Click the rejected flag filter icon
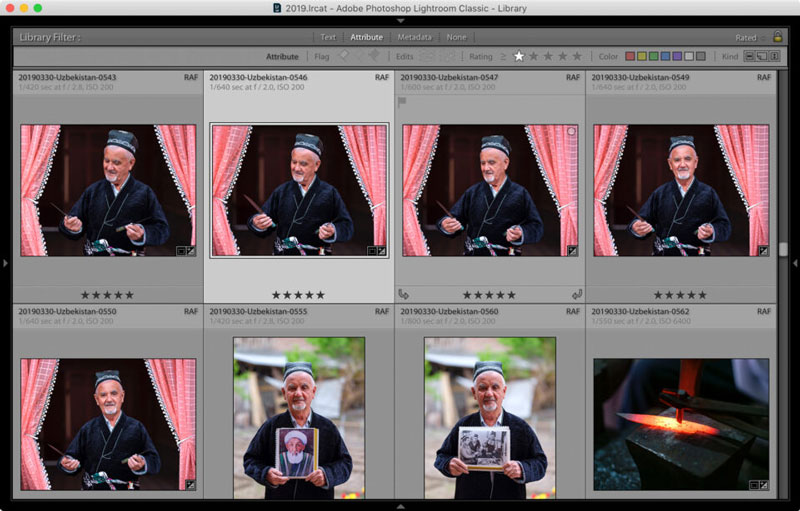The image size is (800, 511). 374,57
